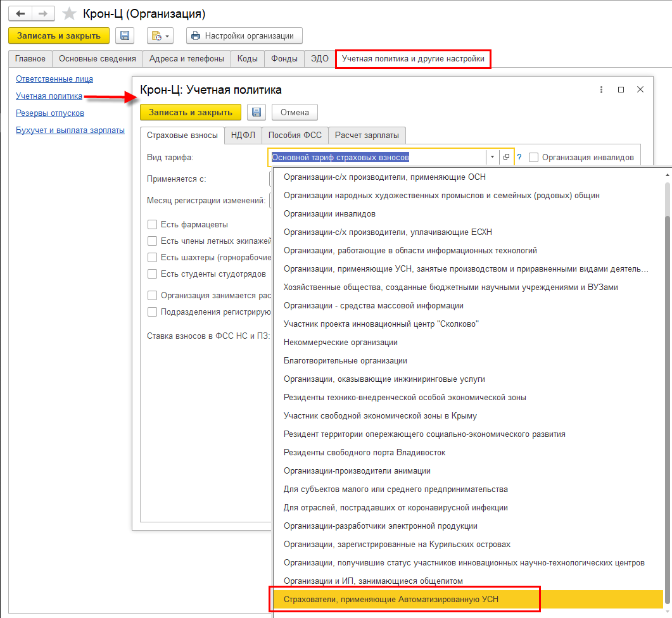The height and width of the screenshot is (618, 672).
Task: Open the create-based-on document icon dropdown
Action: 160,35
